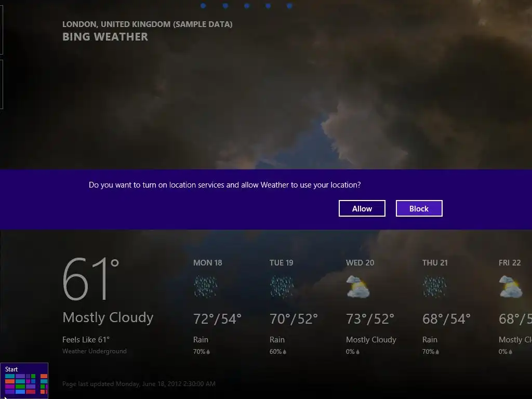The image size is (532, 399).
Task: Click the 70°/52° Tuesday temperature
Action: tap(294, 319)
